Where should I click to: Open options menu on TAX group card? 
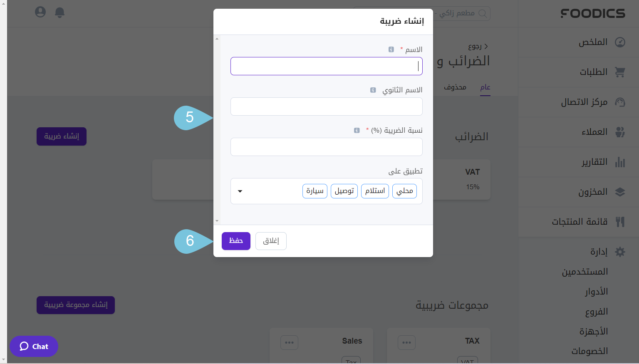406,342
